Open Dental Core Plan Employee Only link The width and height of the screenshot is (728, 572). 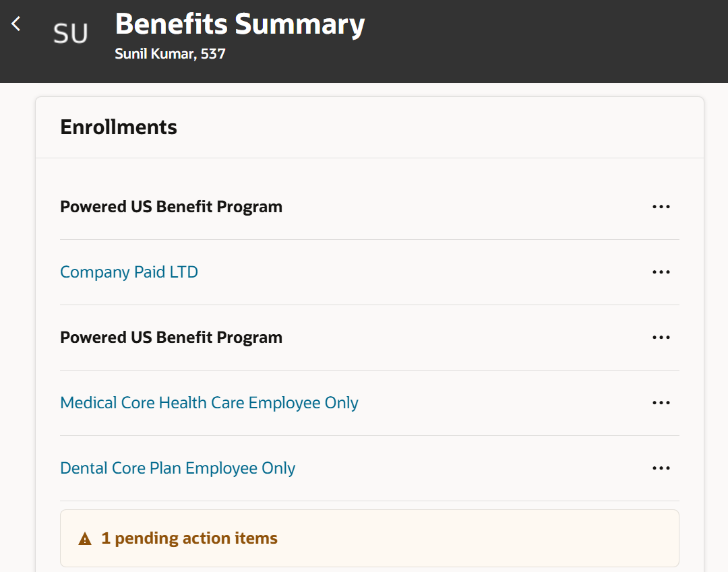click(177, 468)
